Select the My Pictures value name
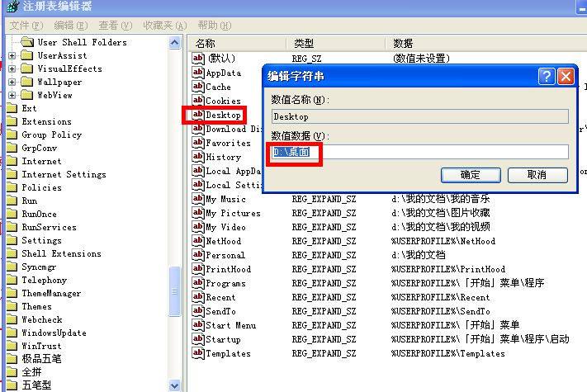587x392 pixels. coord(233,213)
